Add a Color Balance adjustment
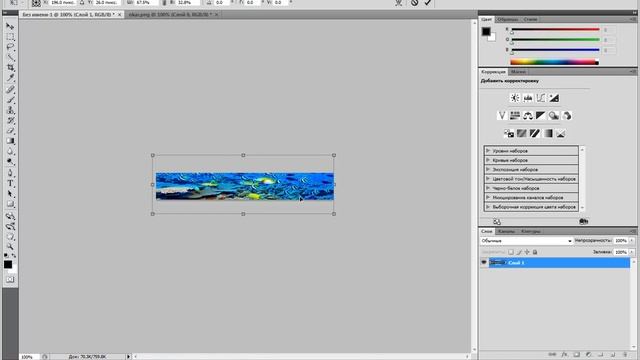Image resolution: width=640 pixels, height=360 pixels. pyautogui.click(x=528, y=116)
